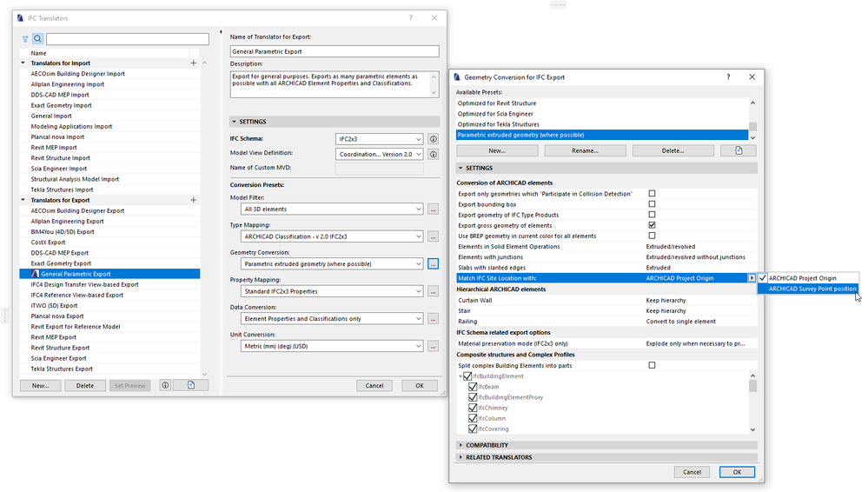Click Rename... preset button

pos(585,150)
